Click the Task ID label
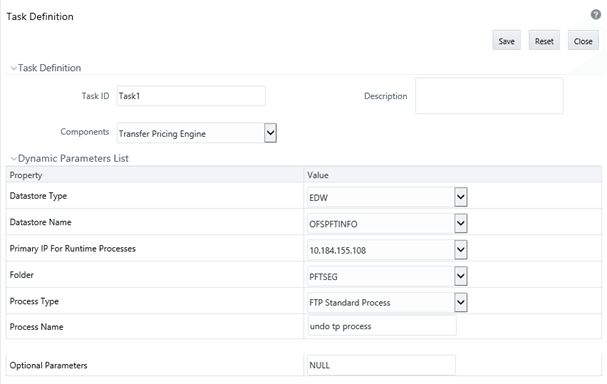 pyautogui.click(x=95, y=96)
